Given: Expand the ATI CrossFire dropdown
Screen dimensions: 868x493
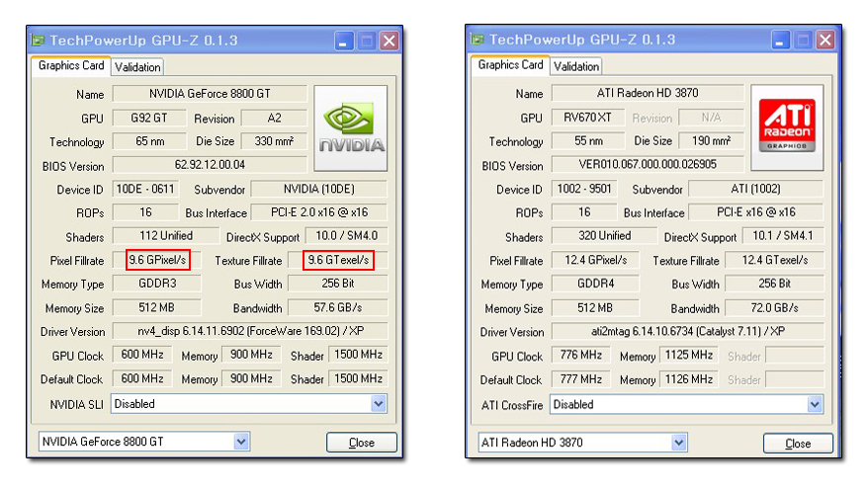Looking at the screenshot, I should [x=815, y=404].
